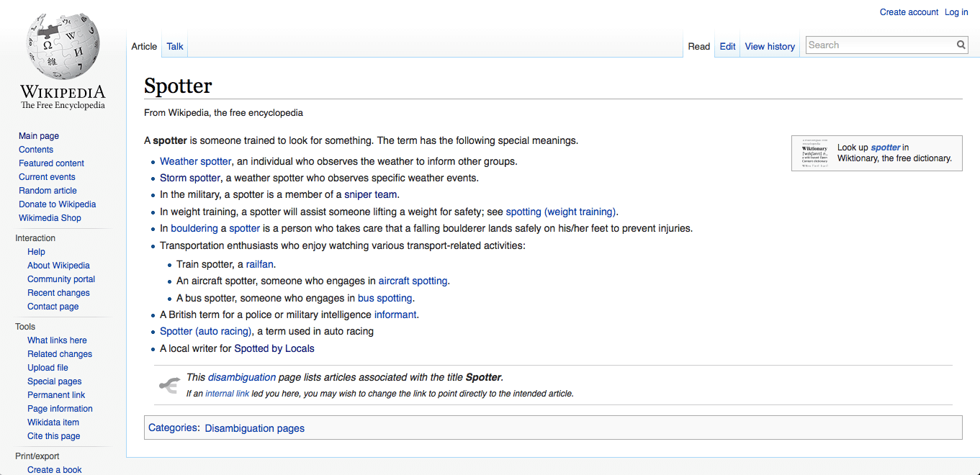Click Donate to Wikipedia
Image resolution: width=980 pixels, height=475 pixels.
pyautogui.click(x=57, y=204)
